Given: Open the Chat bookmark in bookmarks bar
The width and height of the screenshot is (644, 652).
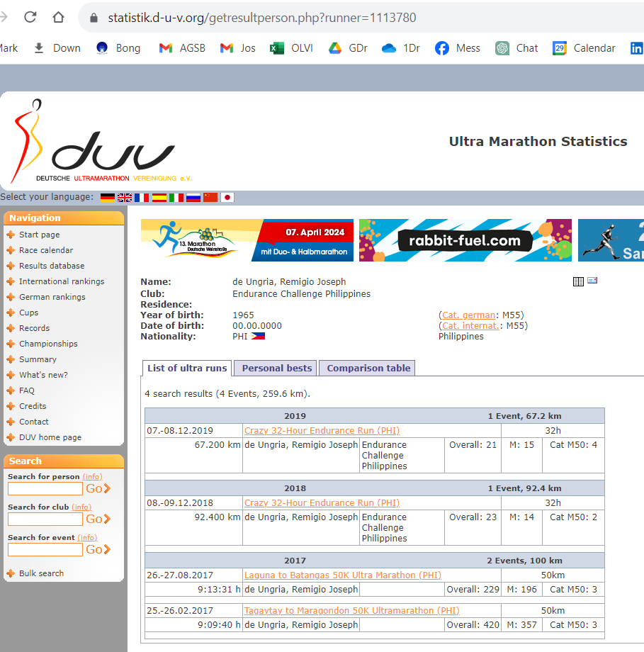Looking at the screenshot, I should coord(517,48).
